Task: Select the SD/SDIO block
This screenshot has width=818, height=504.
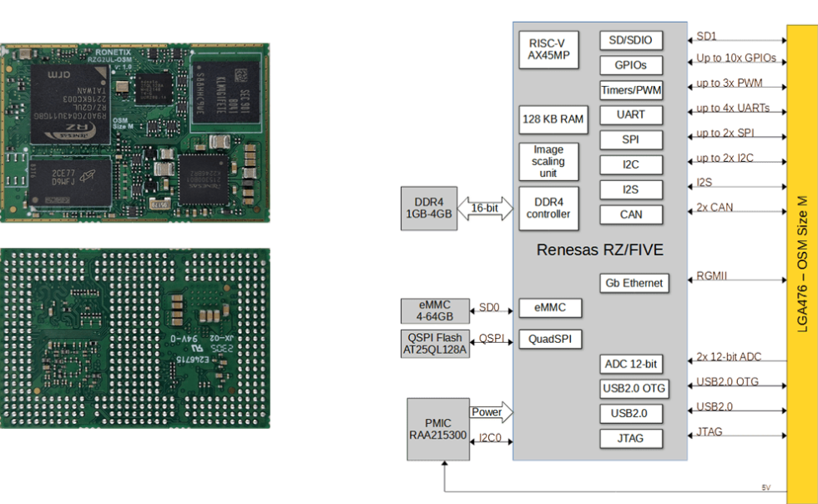Action: pos(631,40)
